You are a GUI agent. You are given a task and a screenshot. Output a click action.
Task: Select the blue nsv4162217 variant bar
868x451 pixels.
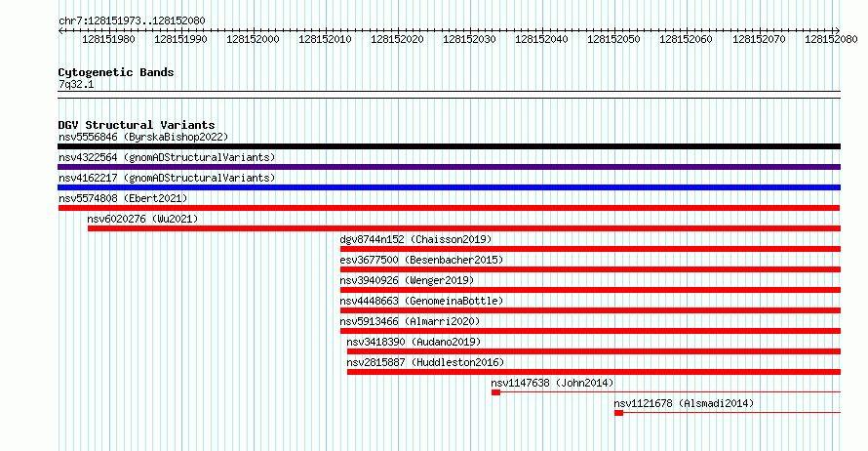(x=449, y=187)
